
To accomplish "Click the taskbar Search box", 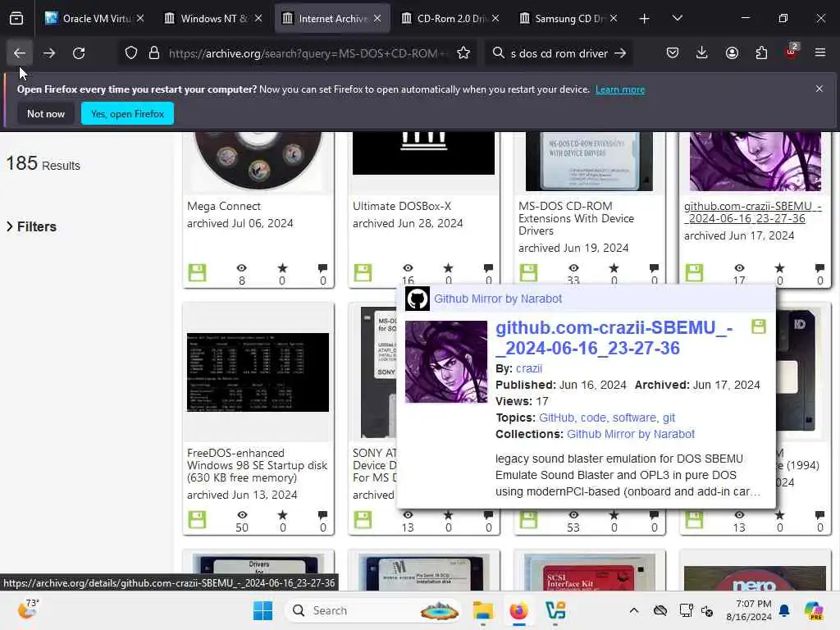I will coord(373,610).
